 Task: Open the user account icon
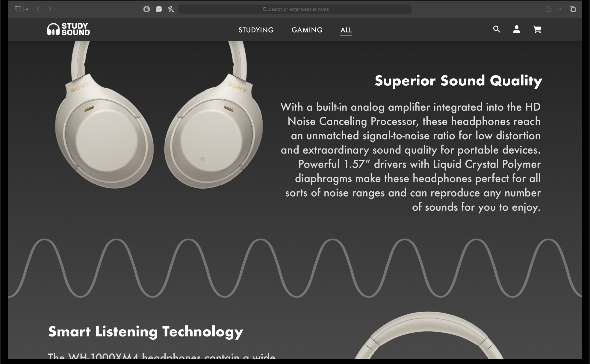coord(517,29)
